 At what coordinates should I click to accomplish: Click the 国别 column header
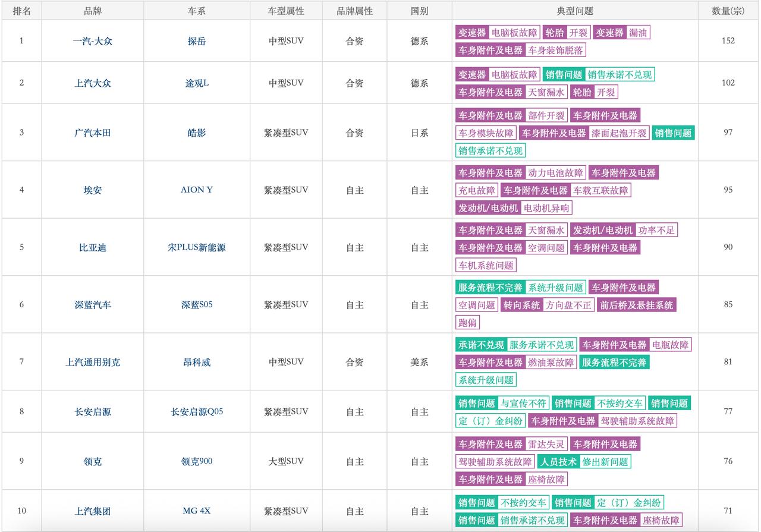coord(419,11)
